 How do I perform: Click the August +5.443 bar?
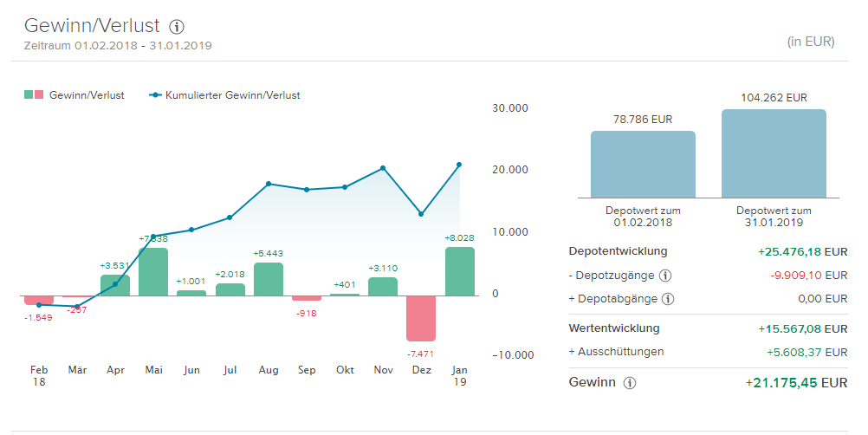(x=269, y=279)
